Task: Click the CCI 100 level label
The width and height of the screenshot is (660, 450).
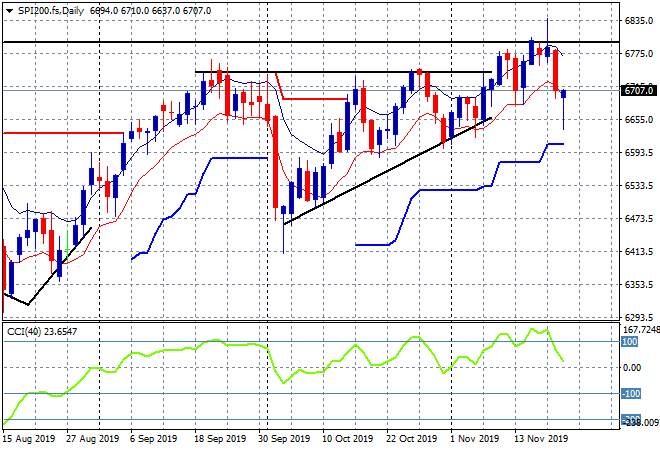Action: [630, 341]
